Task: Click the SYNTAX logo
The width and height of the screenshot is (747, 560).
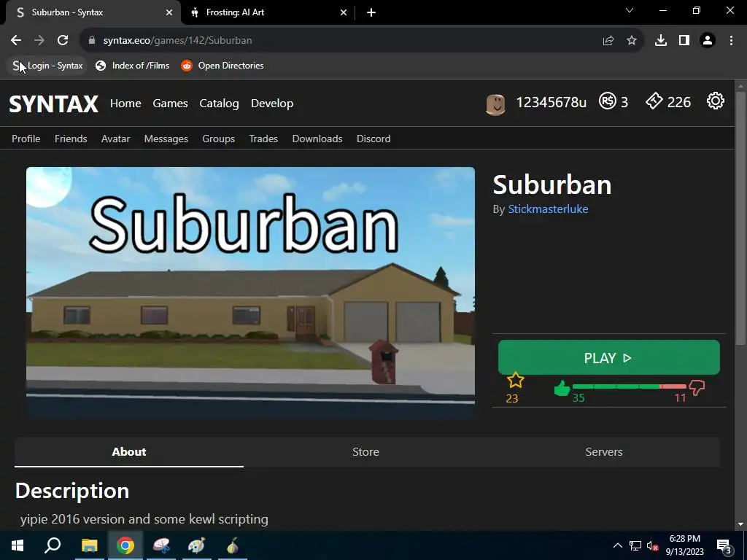Action: point(54,104)
